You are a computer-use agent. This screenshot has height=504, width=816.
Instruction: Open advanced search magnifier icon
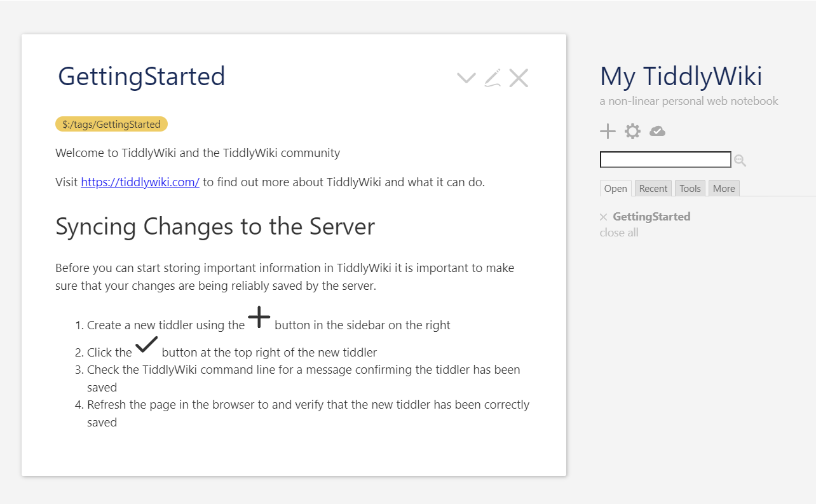click(x=740, y=161)
